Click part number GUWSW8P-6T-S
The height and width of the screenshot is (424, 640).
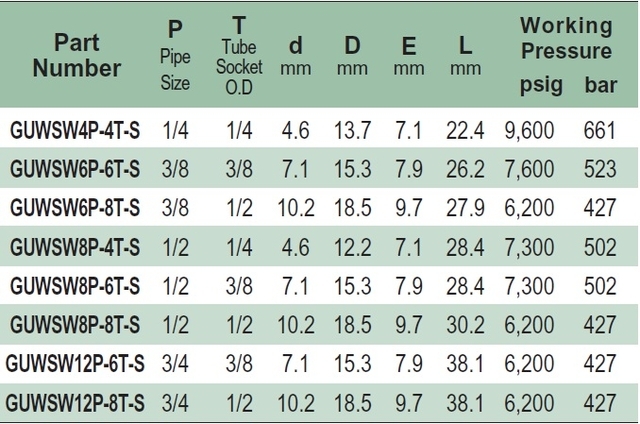(x=75, y=286)
